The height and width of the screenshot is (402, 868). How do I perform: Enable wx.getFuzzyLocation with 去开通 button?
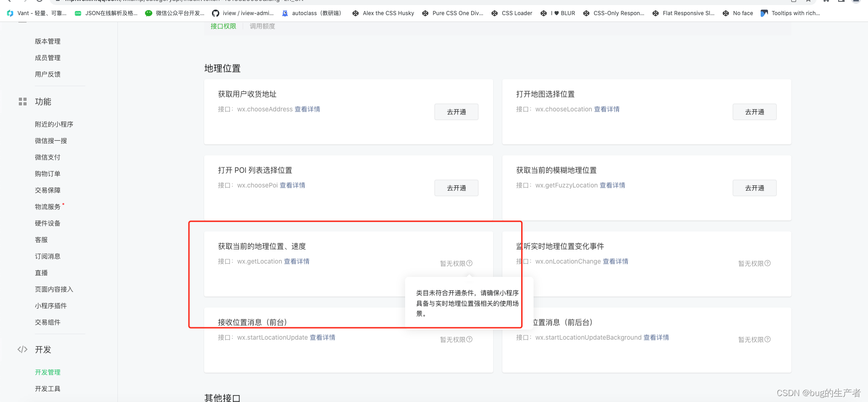(754, 188)
